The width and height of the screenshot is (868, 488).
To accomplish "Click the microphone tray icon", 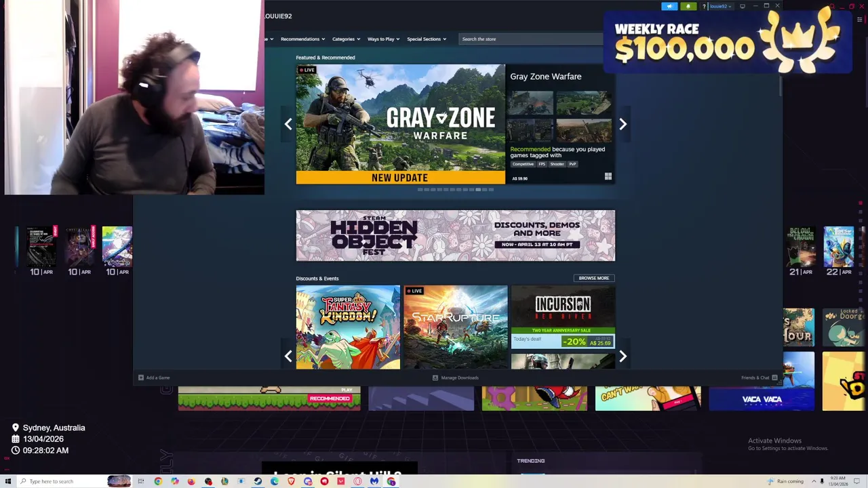I will (822, 481).
